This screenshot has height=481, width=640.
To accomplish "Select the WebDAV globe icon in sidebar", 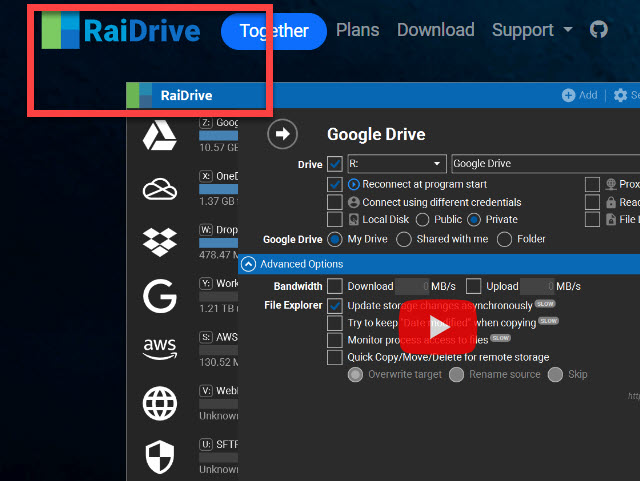I will [x=160, y=403].
